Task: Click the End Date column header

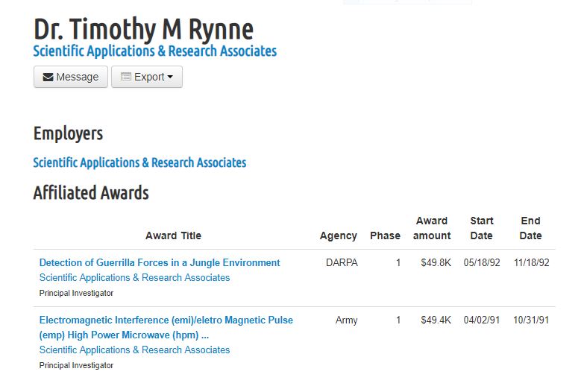Action: [530, 228]
